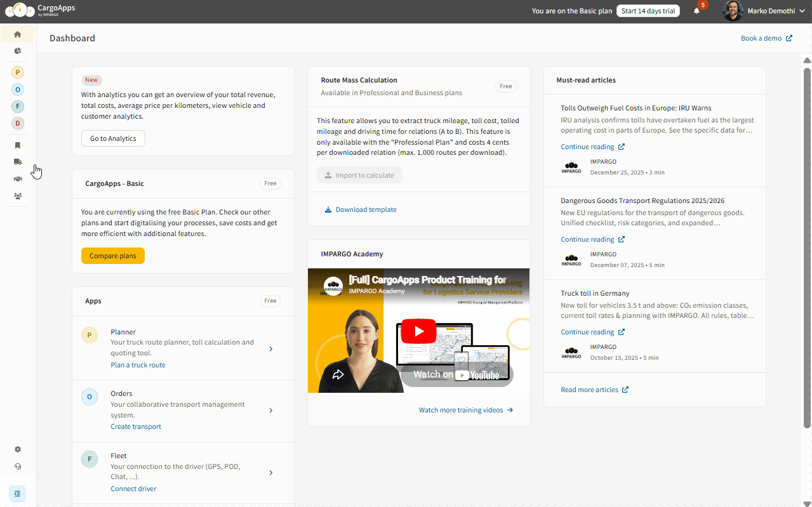Click the video title CargoApps Product Training
812x507 pixels.
click(427, 280)
